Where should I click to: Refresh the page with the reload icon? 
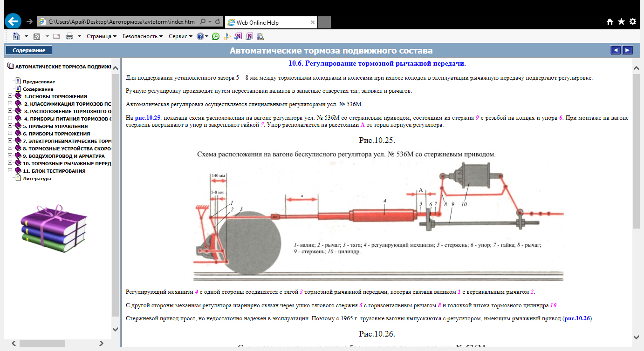coord(218,22)
